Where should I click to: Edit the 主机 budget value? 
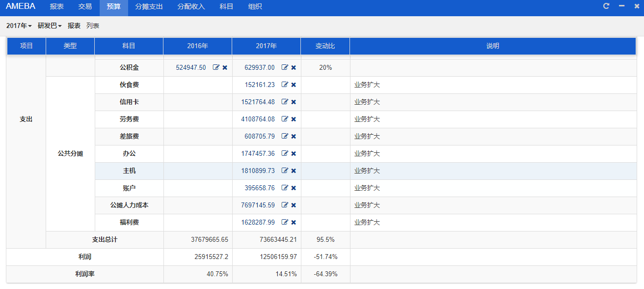click(285, 171)
